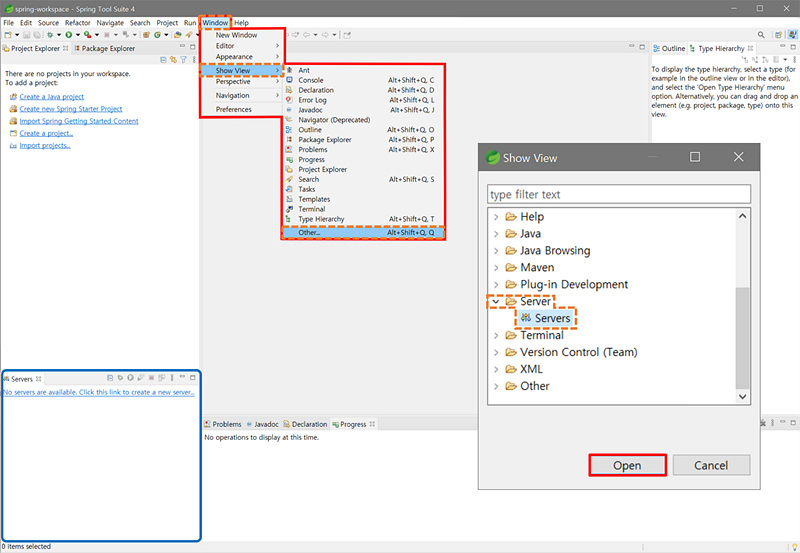Expand the Java folder in Show View

pyautogui.click(x=496, y=234)
